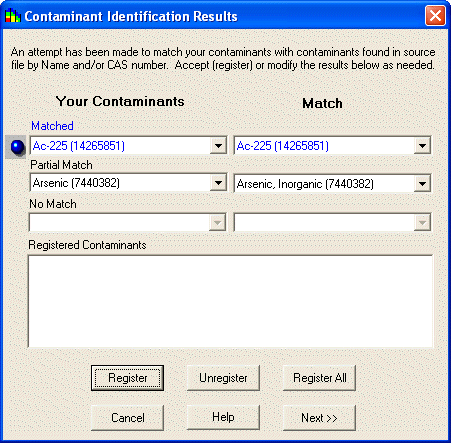This screenshot has width=451, height=443.
Task: Click the blue sphere indicator beside Ac-225
Action: coord(17,147)
